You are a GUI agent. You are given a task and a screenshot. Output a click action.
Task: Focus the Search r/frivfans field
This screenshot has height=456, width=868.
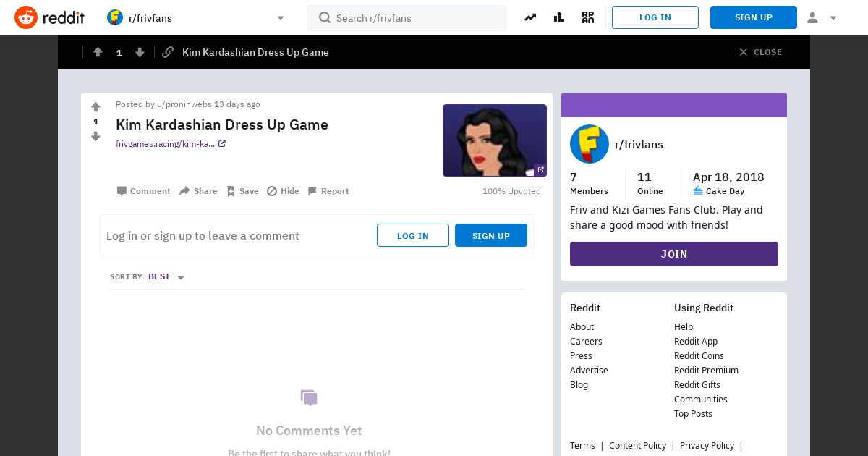[407, 18]
